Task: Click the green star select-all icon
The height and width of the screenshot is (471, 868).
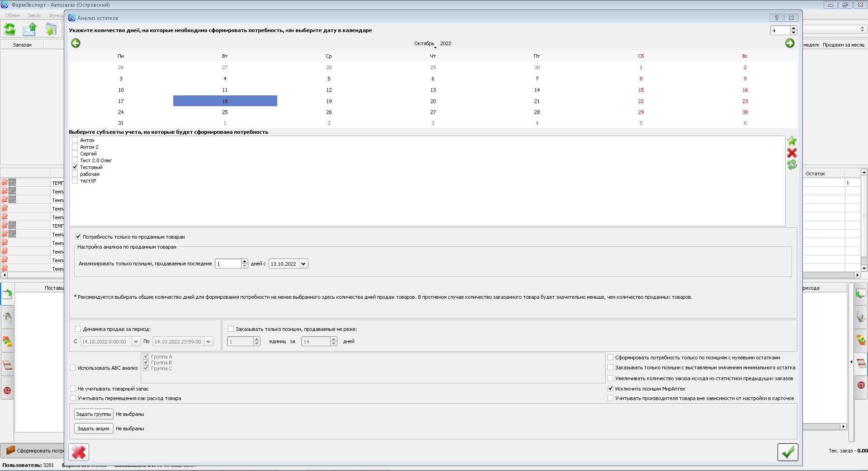Action: pyautogui.click(x=792, y=141)
